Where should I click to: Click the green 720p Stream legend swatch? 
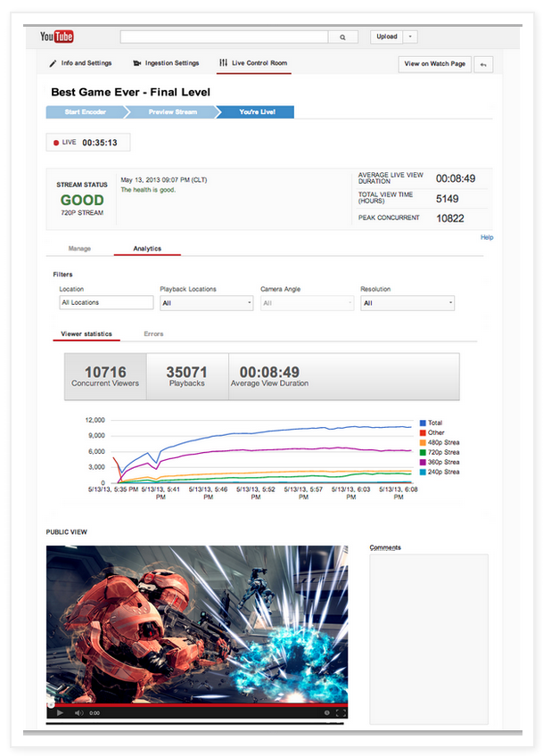pyautogui.click(x=423, y=452)
